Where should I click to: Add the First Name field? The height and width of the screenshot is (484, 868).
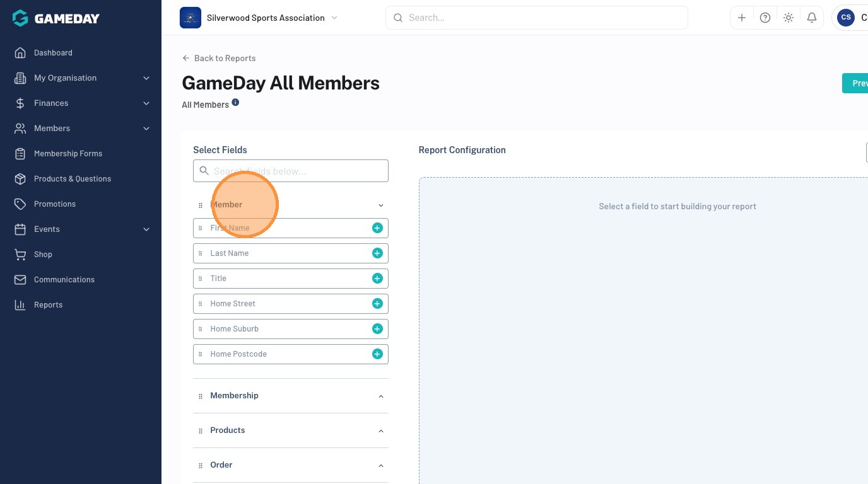pyautogui.click(x=377, y=228)
